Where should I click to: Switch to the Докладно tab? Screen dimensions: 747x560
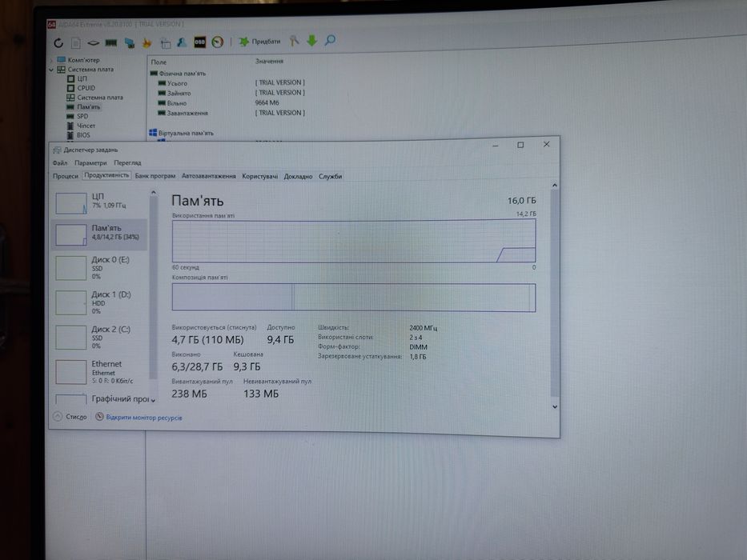[x=298, y=176]
